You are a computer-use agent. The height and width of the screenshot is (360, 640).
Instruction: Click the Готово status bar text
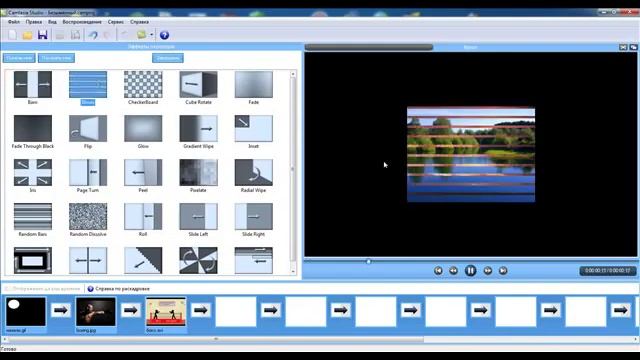pos(9,349)
